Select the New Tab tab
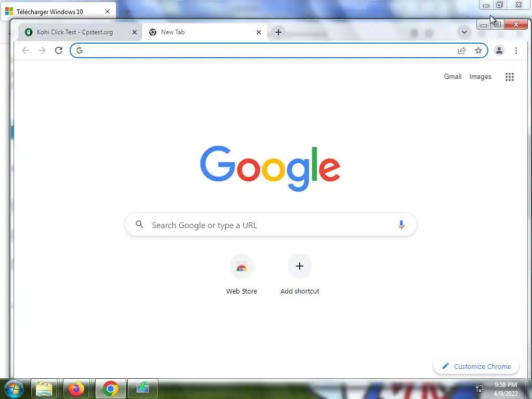Image resolution: width=532 pixels, height=399 pixels. click(x=205, y=32)
